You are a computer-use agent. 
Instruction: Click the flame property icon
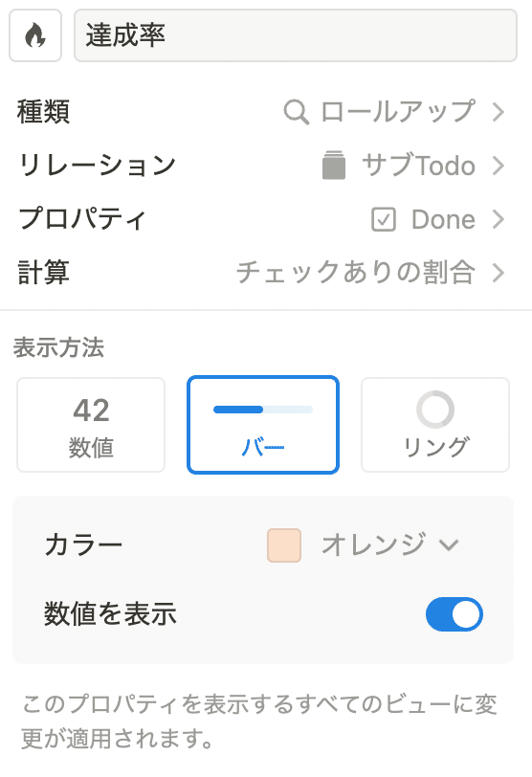[35, 35]
